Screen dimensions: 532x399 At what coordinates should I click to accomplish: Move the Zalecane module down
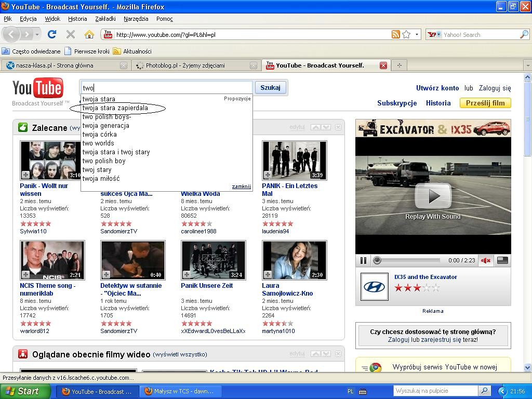326,127
